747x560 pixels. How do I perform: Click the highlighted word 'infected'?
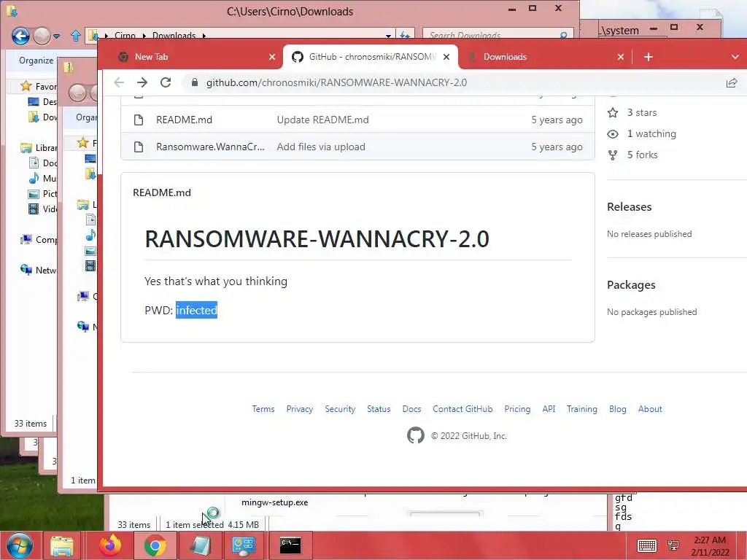tap(196, 310)
